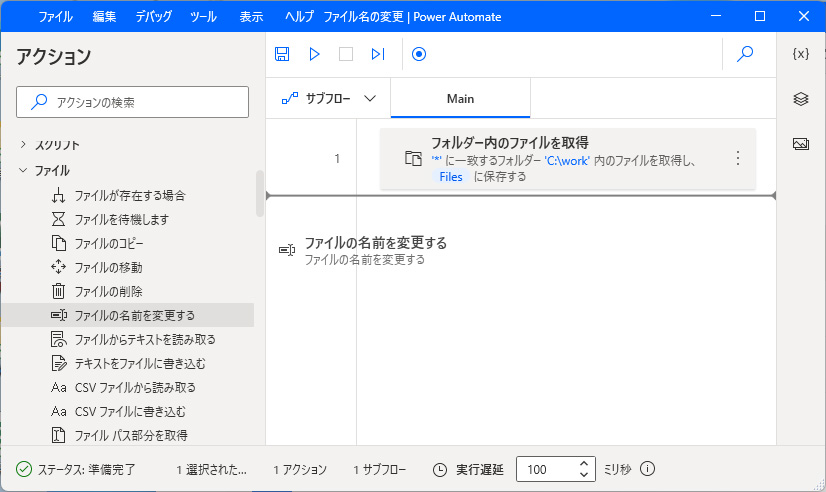Click the Files variable chip
The height and width of the screenshot is (492, 826).
[x=451, y=177]
